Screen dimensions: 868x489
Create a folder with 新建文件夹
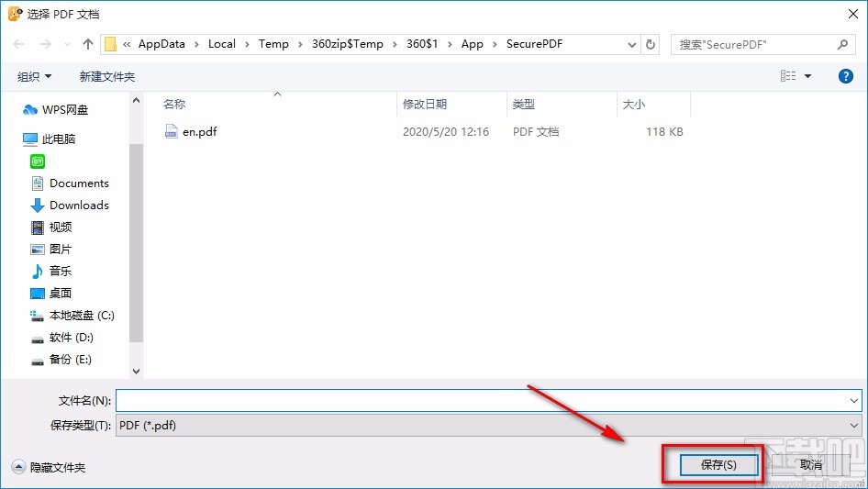click(x=106, y=76)
